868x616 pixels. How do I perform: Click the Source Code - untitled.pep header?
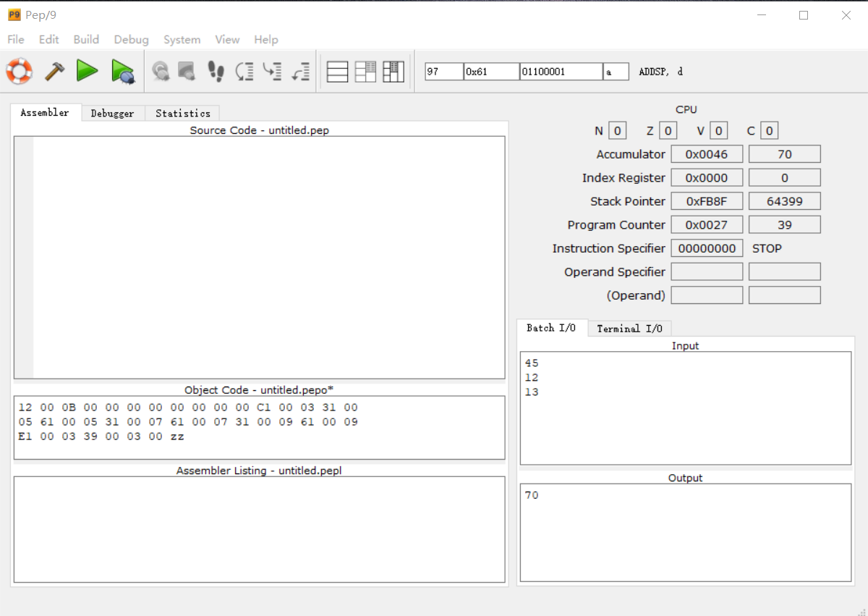coord(260,130)
